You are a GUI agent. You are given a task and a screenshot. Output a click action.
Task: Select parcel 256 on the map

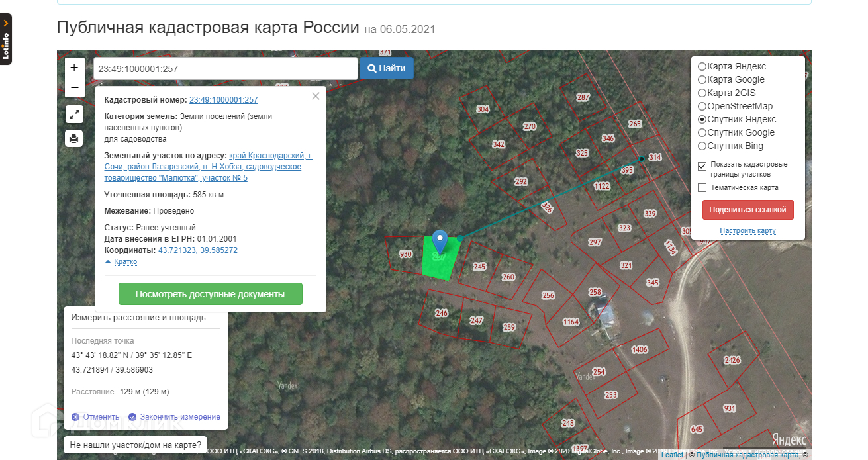click(x=548, y=296)
